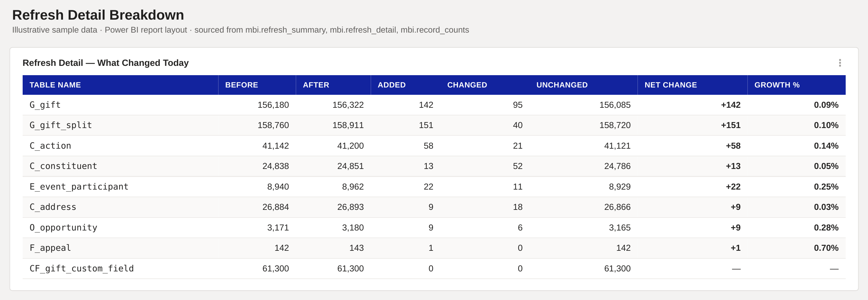Click the 0.70% growth value

(x=826, y=248)
